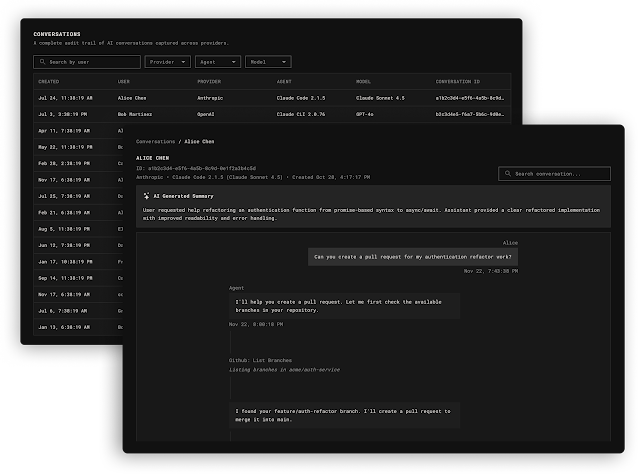Viewport: 640px width, 476px height.
Task: Focus the Search by user field
Action: point(90,62)
